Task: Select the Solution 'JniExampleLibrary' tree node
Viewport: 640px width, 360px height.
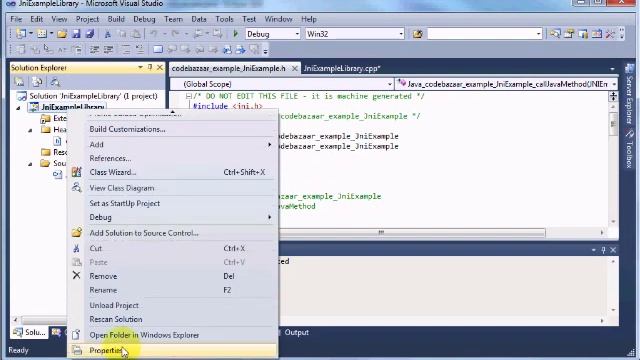Action: tap(87, 96)
